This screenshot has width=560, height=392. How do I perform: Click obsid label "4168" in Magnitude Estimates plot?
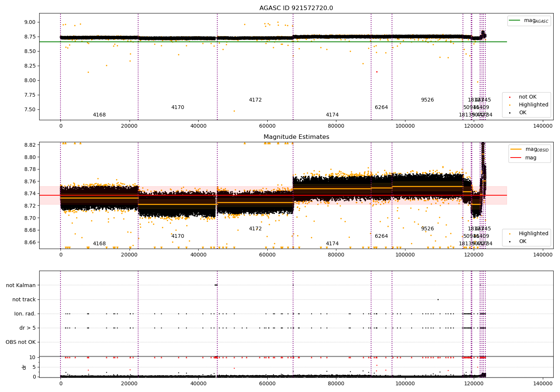(99, 244)
